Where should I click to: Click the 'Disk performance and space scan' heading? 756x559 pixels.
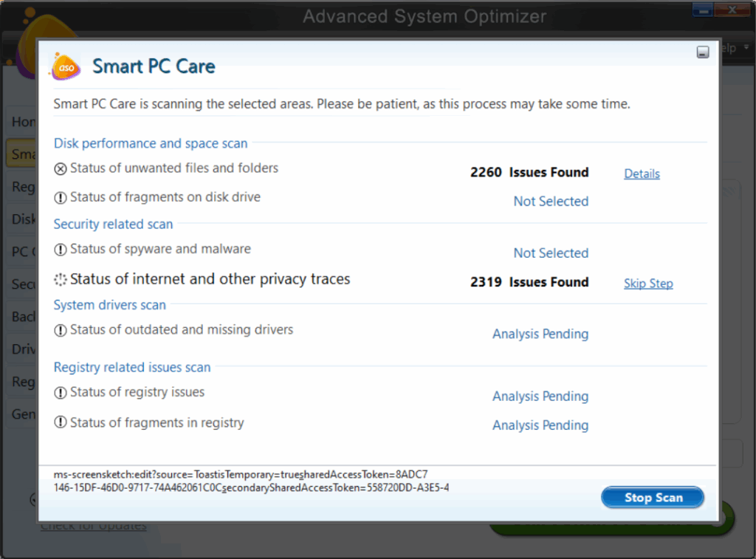[151, 143]
